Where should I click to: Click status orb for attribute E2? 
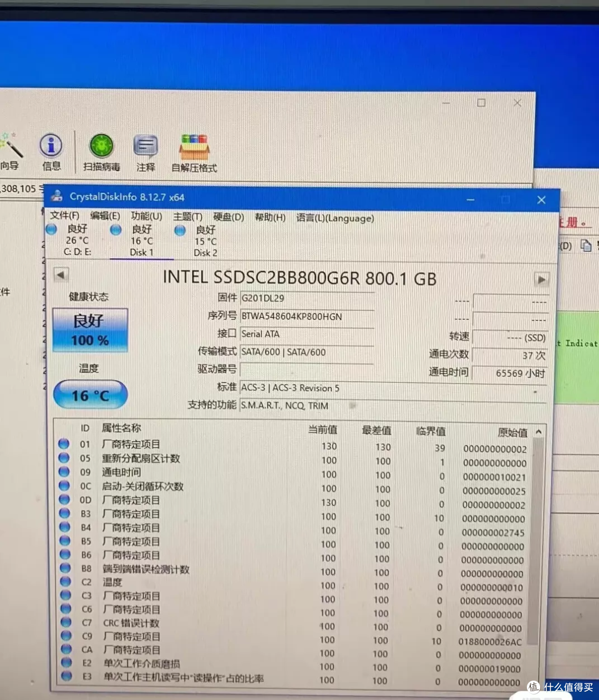pyautogui.click(x=67, y=662)
